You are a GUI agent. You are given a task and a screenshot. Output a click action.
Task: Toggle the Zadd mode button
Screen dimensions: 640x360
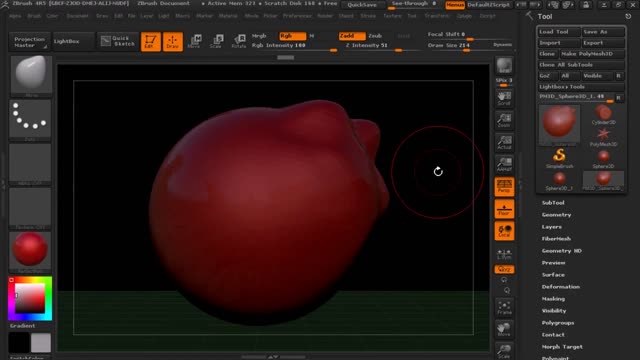pyautogui.click(x=352, y=36)
